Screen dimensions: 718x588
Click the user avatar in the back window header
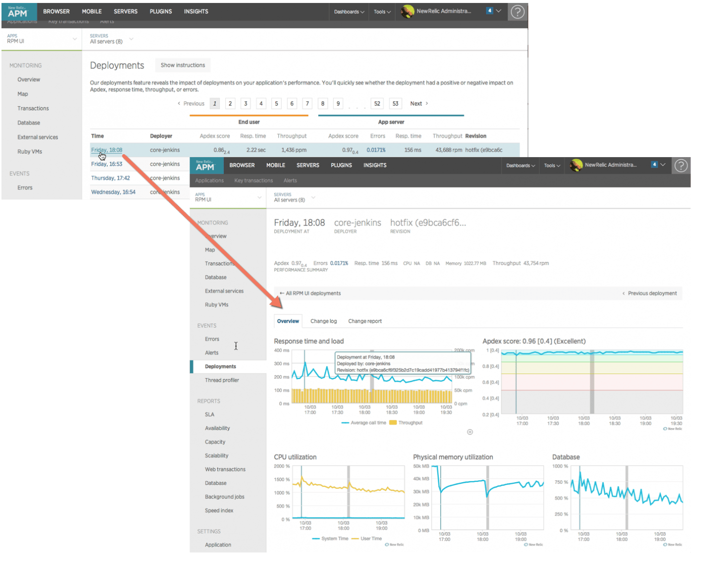pos(407,11)
